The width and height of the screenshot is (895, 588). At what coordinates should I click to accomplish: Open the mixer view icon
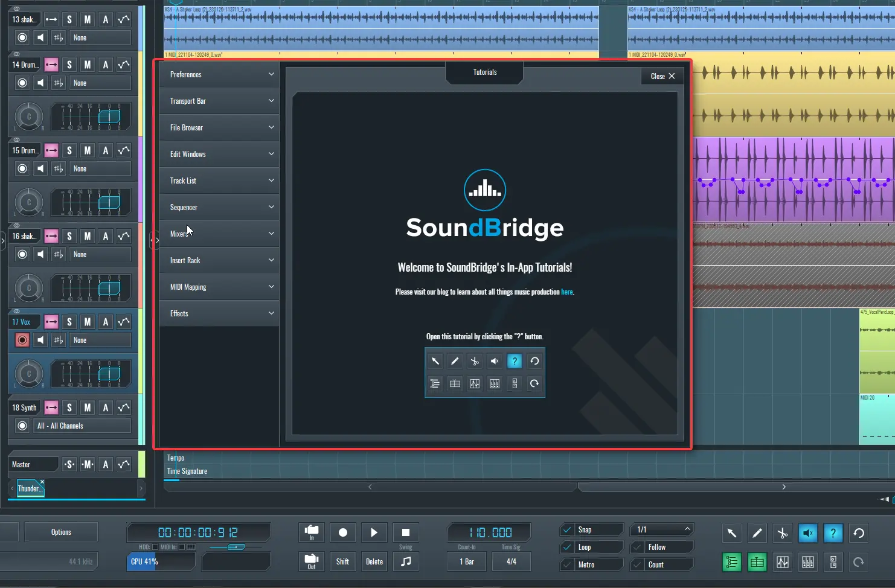(x=808, y=563)
